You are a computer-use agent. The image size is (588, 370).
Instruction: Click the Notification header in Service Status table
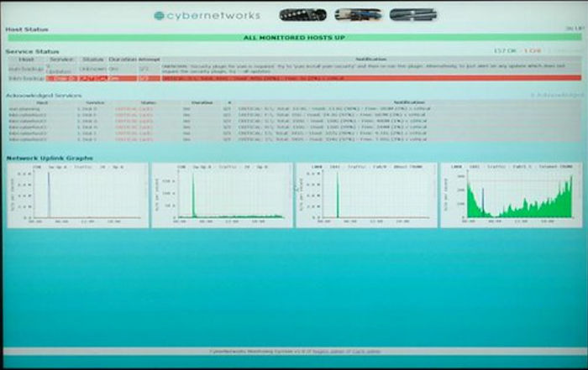pyautogui.click(x=370, y=60)
